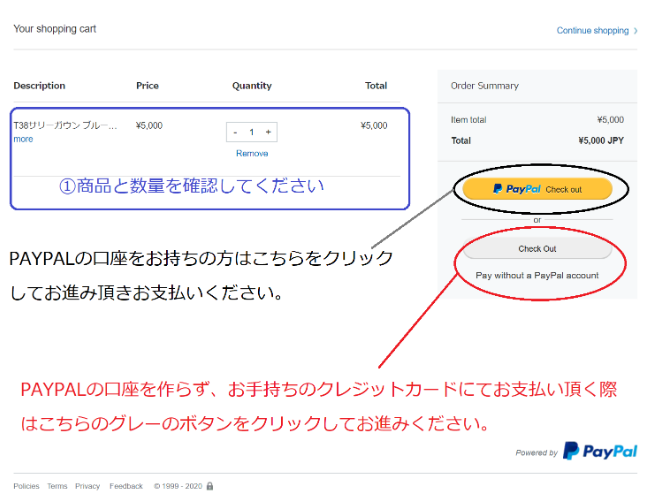
Task: Click the padlock icon in the footer
Action: pyautogui.click(x=210, y=486)
